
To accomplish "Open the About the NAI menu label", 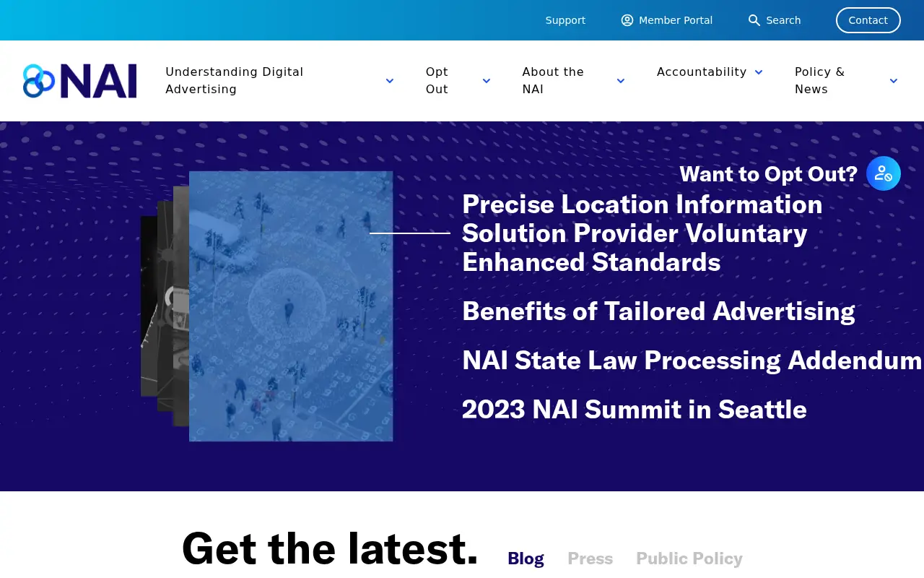I will pyautogui.click(x=553, y=81).
